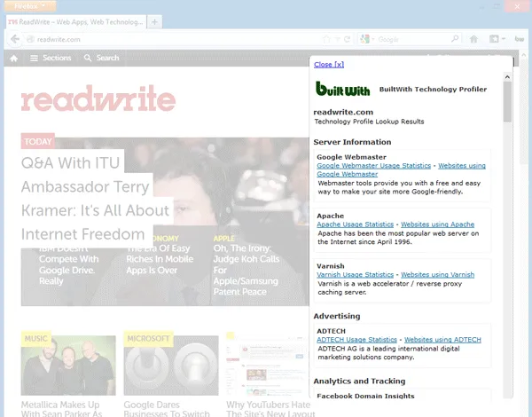Screen dimensions: 532x417
Task: Click the BuiltWith panel scrollbar up arrow
Action: tap(507, 77)
